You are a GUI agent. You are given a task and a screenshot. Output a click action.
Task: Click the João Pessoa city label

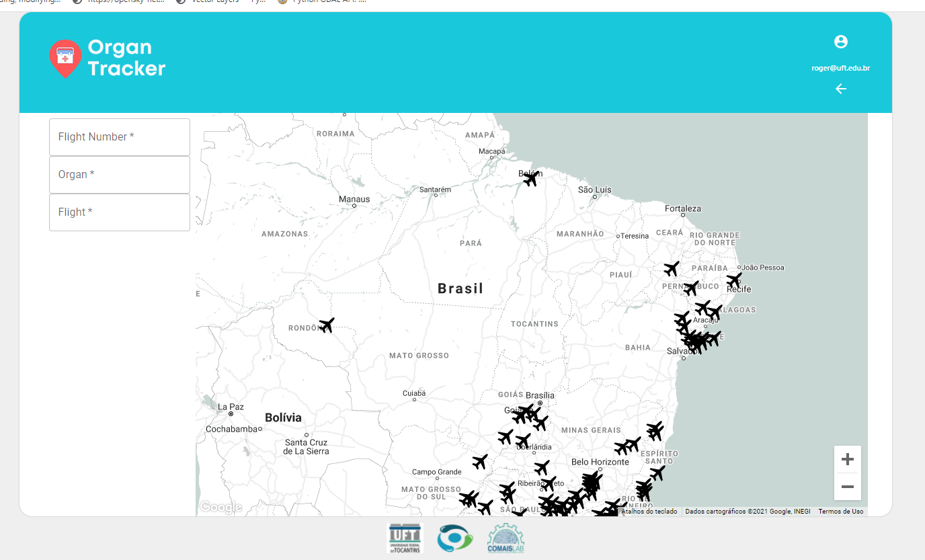[x=763, y=268]
